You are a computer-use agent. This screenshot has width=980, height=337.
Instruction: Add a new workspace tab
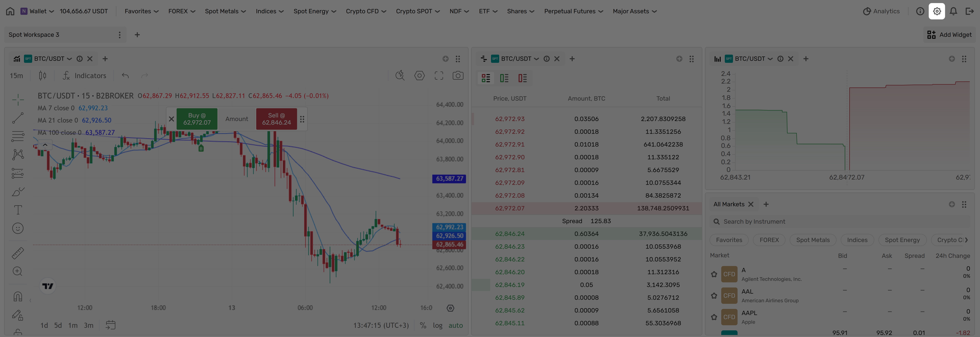(137, 35)
